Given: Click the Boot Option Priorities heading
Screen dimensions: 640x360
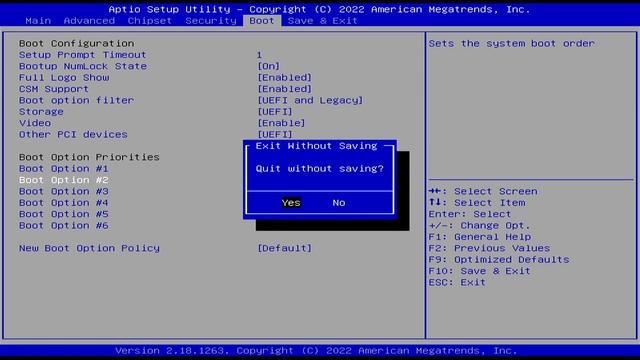Looking at the screenshot, I should coord(89,157).
